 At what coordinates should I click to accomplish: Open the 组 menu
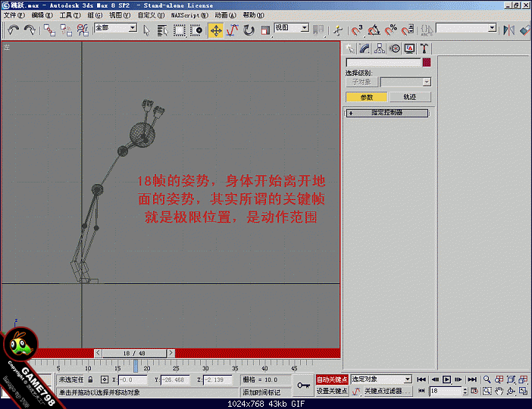click(x=95, y=15)
